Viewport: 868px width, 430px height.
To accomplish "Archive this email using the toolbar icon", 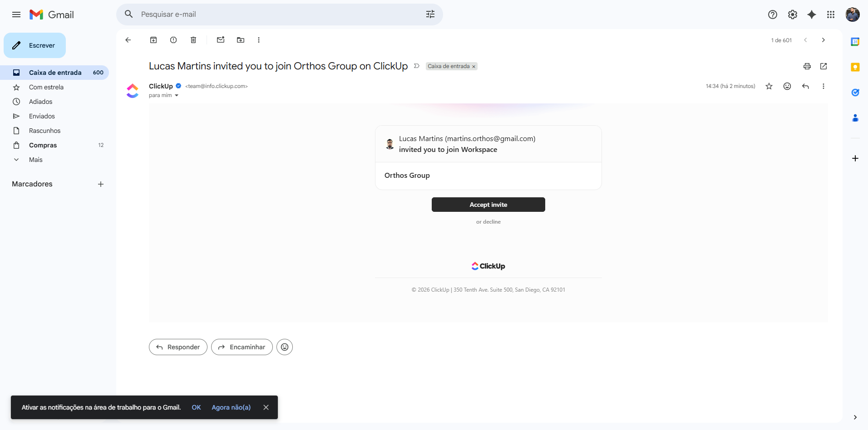I will tap(153, 40).
